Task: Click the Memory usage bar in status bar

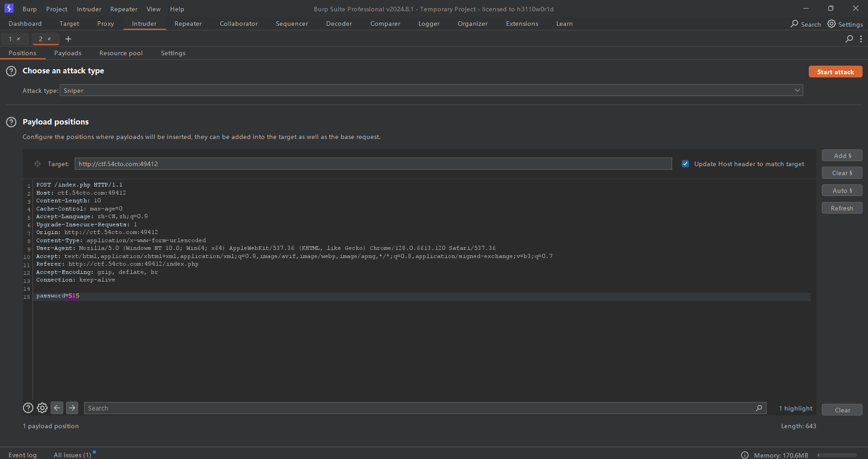Action: tap(837, 455)
